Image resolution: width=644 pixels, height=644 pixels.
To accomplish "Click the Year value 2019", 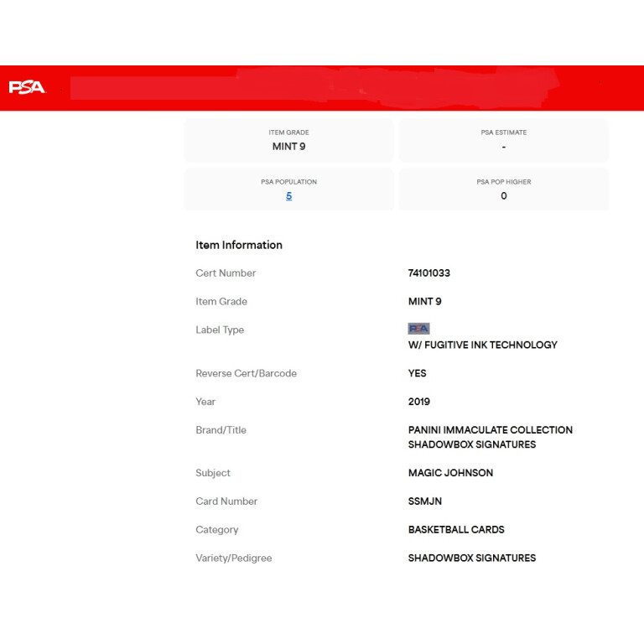I will point(419,402).
